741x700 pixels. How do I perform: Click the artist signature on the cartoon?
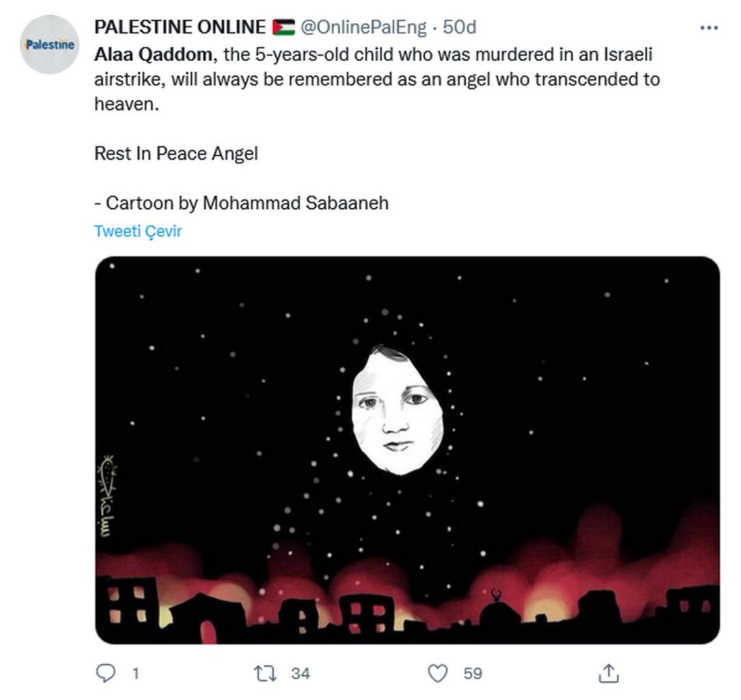coord(107,496)
